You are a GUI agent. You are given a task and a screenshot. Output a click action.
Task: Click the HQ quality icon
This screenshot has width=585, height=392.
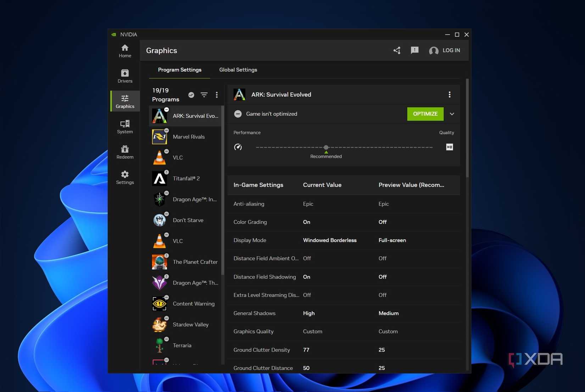[449, 147]
